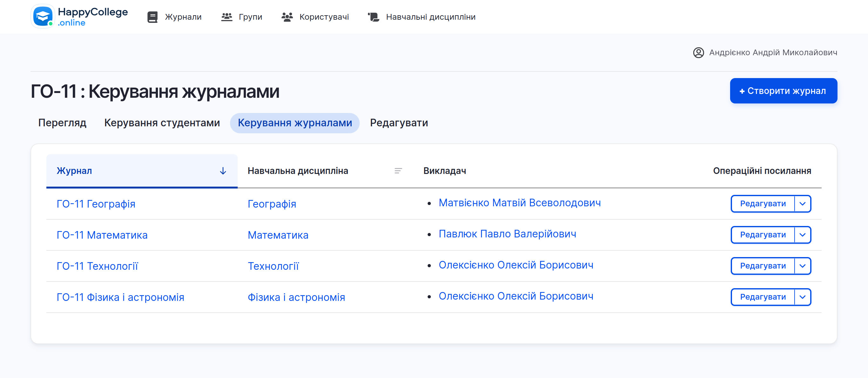Open dropdown arrow for ГО-11 Технології row
This screenshot has height=378, width=868.
pyautogui.click(x=802, y=266)
